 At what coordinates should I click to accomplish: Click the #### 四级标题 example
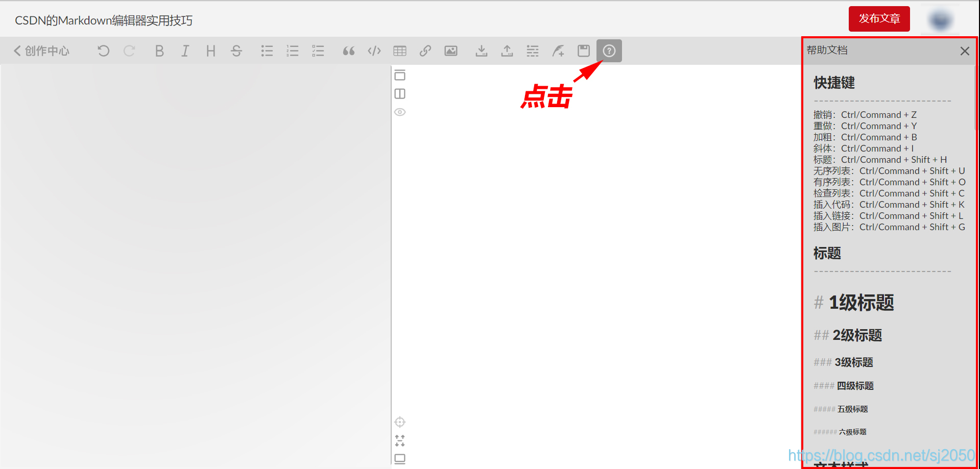[x=844, y=386]
